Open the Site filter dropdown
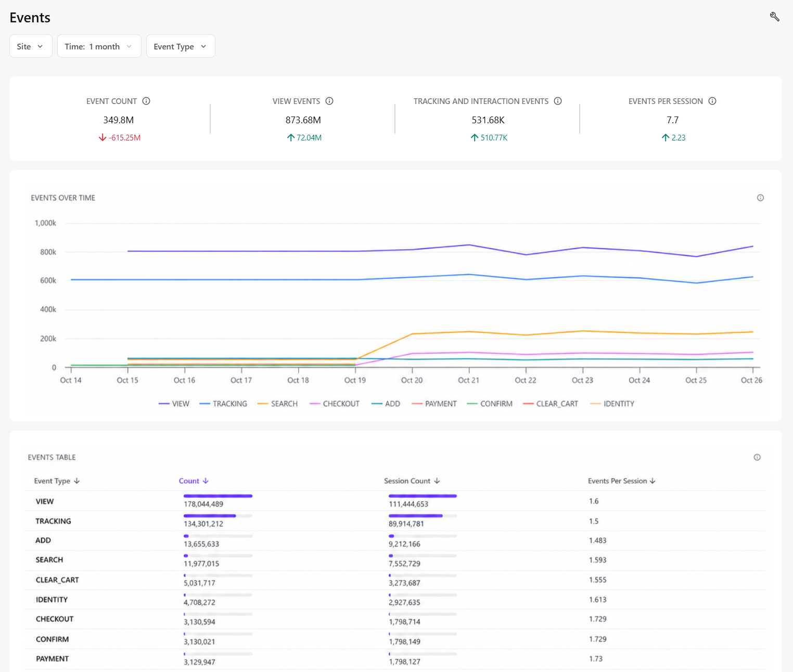 (x=31, y=46)
